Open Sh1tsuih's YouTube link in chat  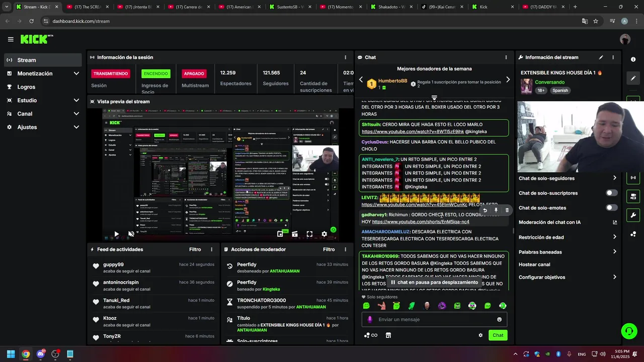(413, 132)
